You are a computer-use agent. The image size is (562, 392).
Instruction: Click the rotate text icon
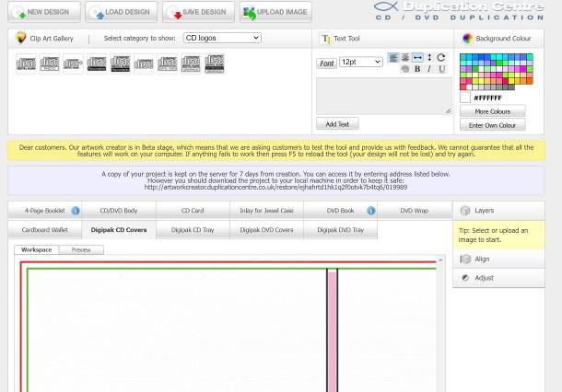(x=441, y=57)
